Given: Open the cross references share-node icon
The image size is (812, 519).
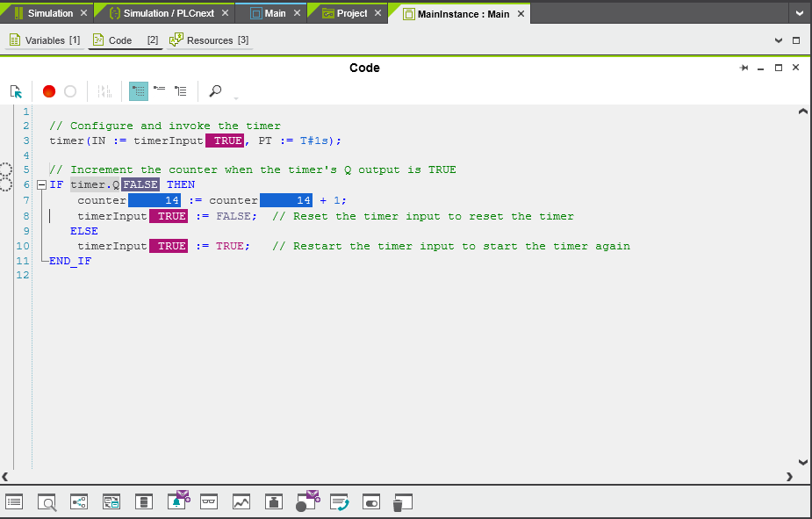Looking at the screenshot, I should [79, 502].
